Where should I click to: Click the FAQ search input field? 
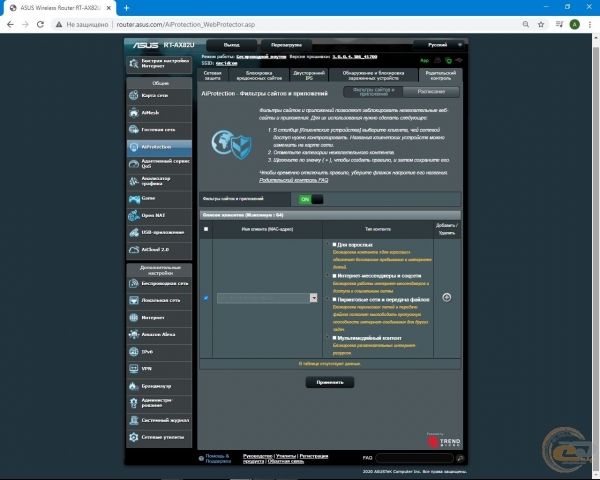[414, 458]
